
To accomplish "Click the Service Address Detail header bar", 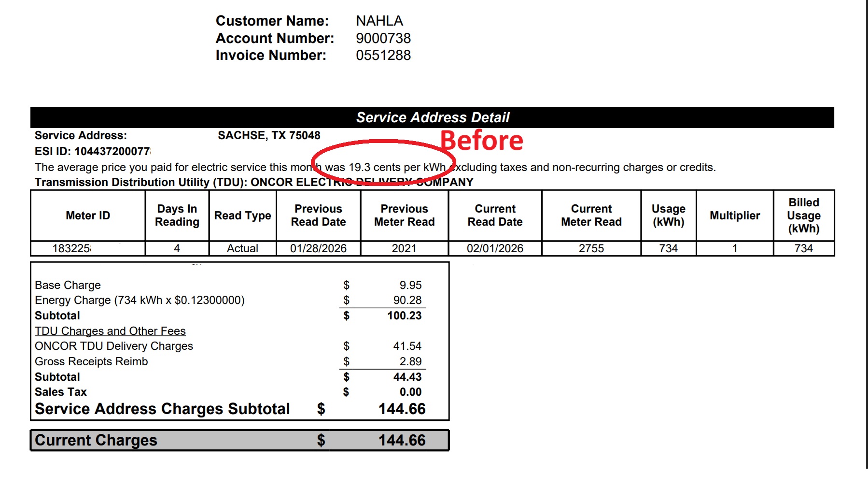I will point(432,117).
